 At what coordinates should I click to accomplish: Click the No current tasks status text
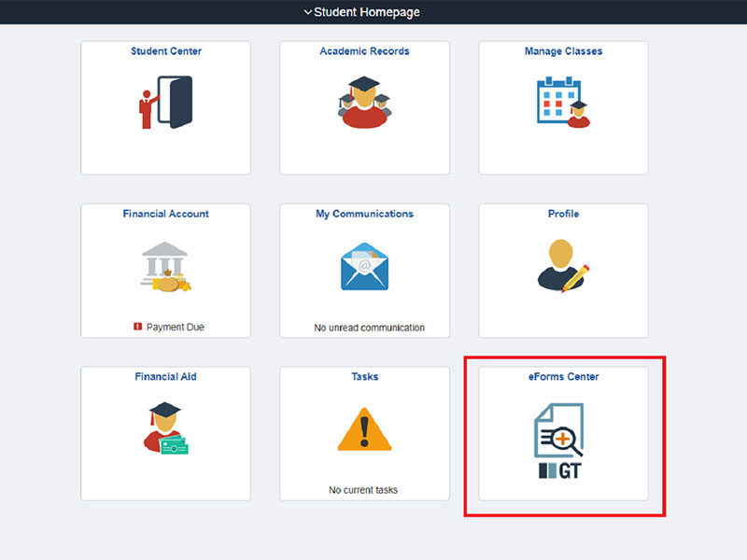pos(364,490)
